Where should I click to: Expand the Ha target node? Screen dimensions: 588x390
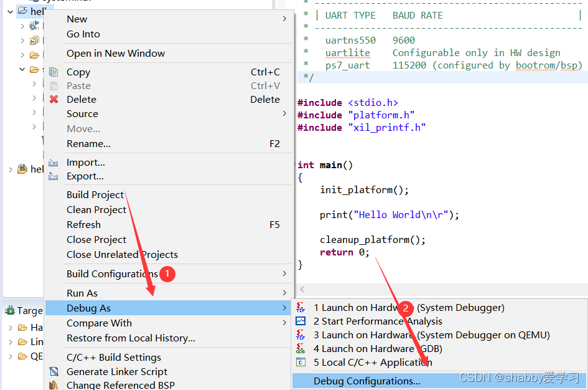(x=11, y=328)
